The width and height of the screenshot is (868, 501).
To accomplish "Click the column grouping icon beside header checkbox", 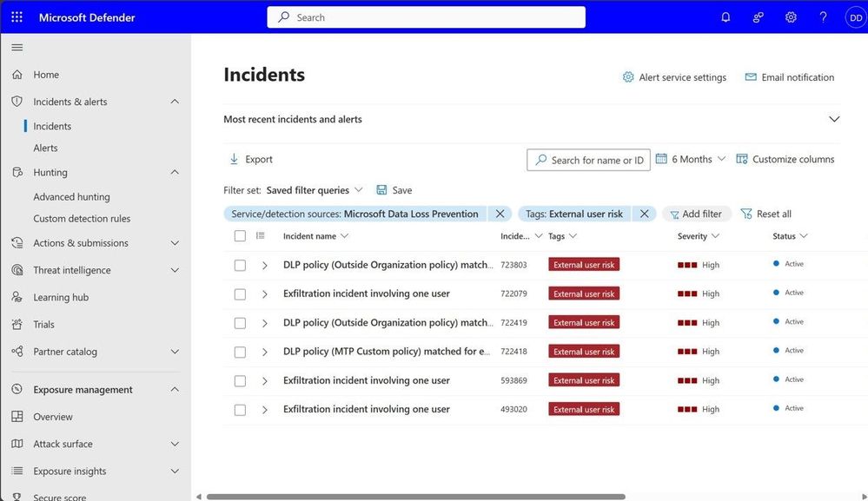I will click(x=260, y=235).
